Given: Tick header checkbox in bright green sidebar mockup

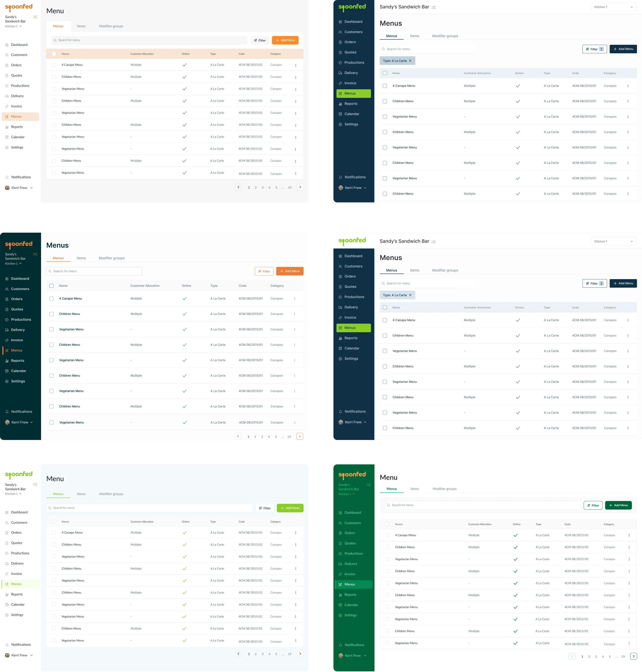Looking at the screenshot, I should [x=387, y=524].
